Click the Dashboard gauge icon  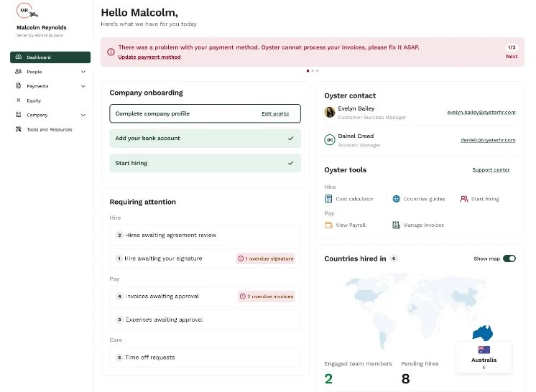(19, 57)
